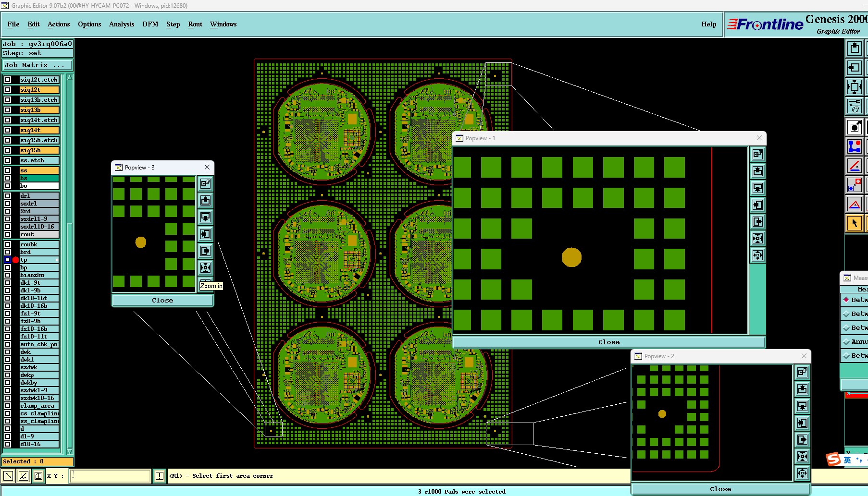Open the Options menu
This screenshot has height=496, width=868.
click(89, 24)
